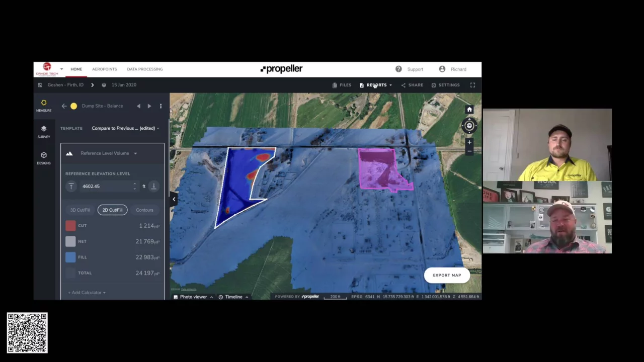
Task: Click the Export Map button
Action: click(x=447, y=275)
